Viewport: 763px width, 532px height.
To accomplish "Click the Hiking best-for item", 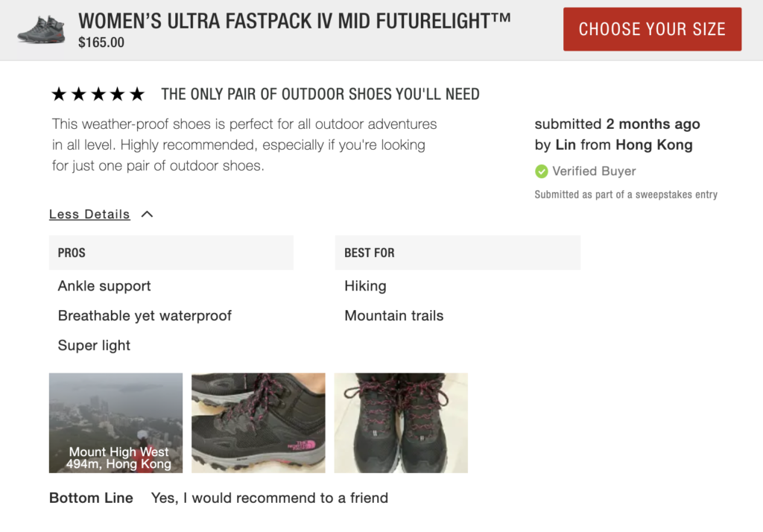I will coord(365,286).
